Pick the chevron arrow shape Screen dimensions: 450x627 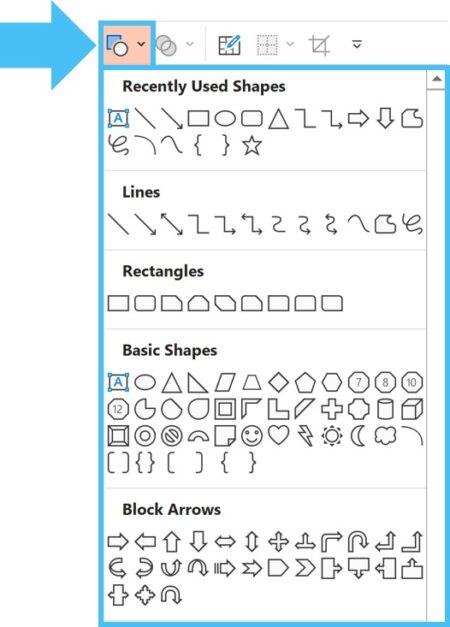point(306,568)
